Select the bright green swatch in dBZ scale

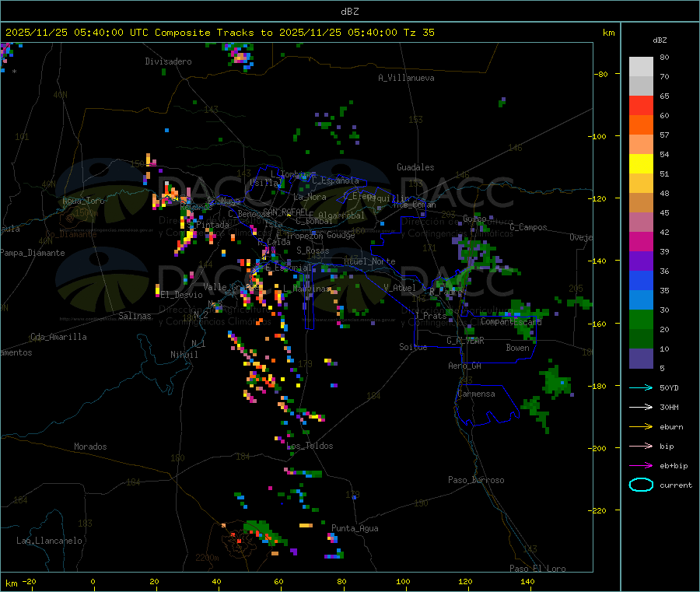coord(641,319)
